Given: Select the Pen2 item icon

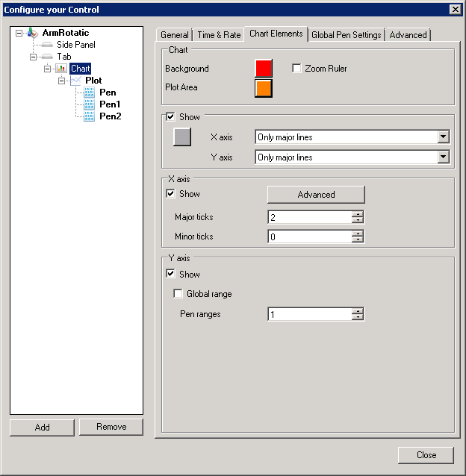Looking at the screenshot, I should coord(90,116).
